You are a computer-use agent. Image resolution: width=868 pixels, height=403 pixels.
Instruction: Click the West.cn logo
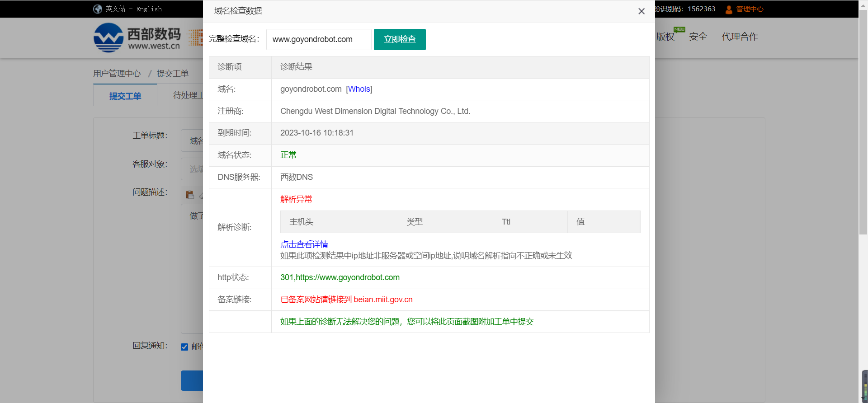pos(137,38)
